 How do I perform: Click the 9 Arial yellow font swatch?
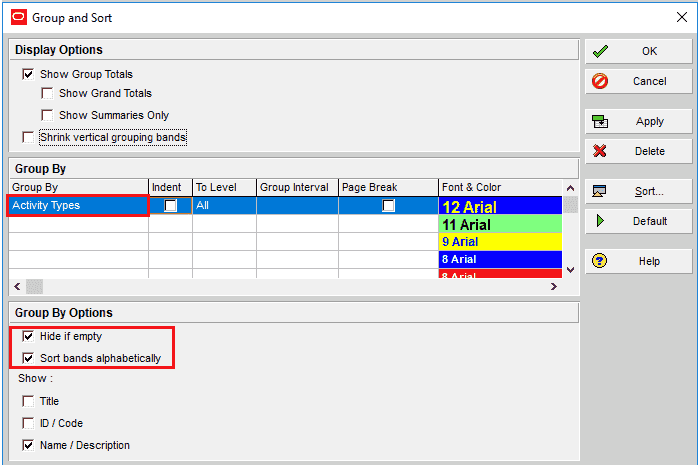500,241
